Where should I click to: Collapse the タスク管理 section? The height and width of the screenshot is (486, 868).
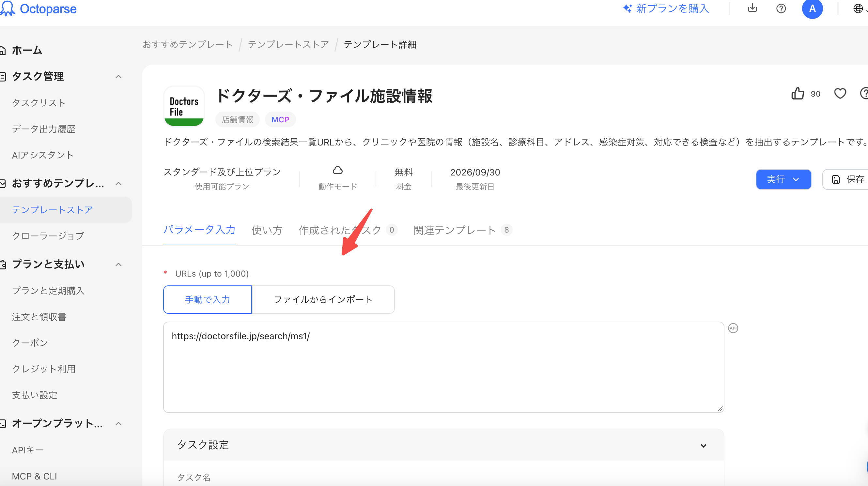point(118,77)
